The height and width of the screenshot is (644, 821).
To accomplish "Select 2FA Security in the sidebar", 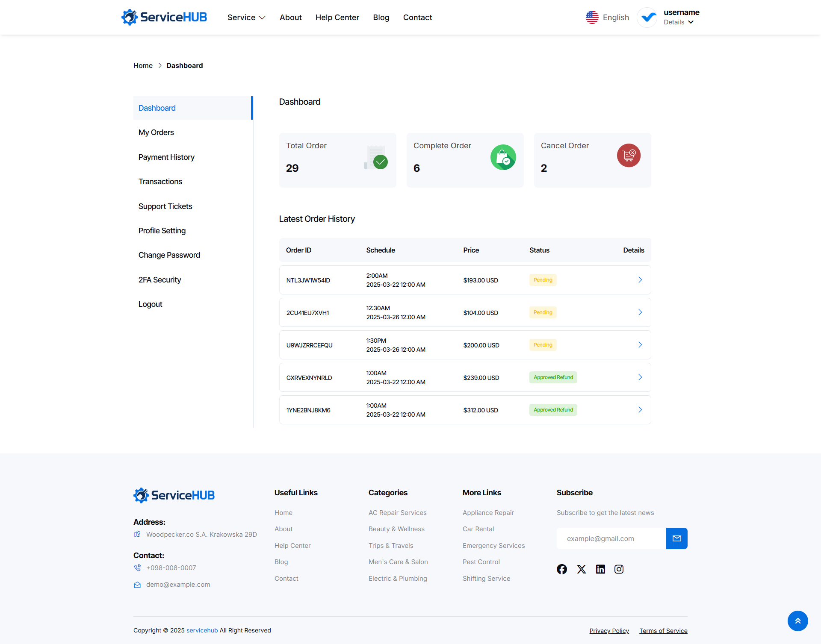I will 160,280.
